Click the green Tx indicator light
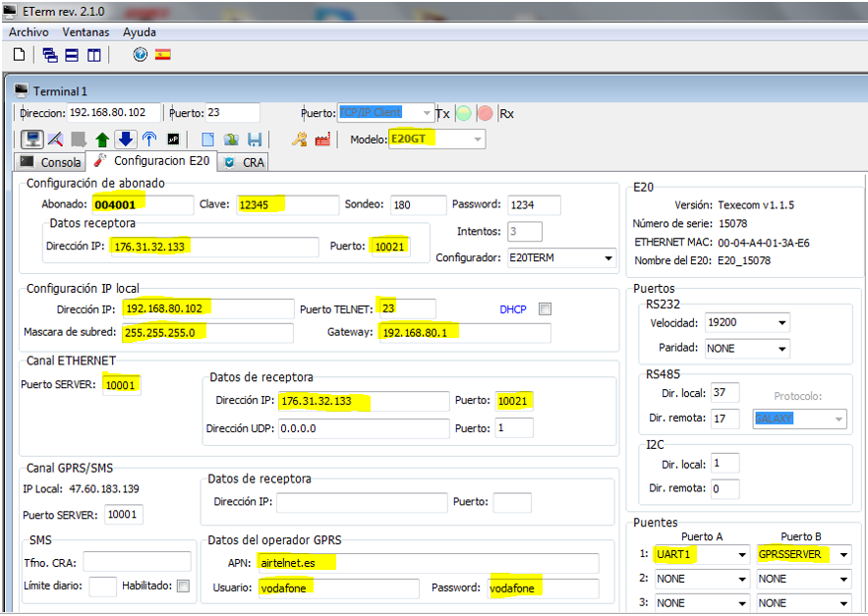The width and height of the screenshot is (868, 616). click(x=463, y=113)
